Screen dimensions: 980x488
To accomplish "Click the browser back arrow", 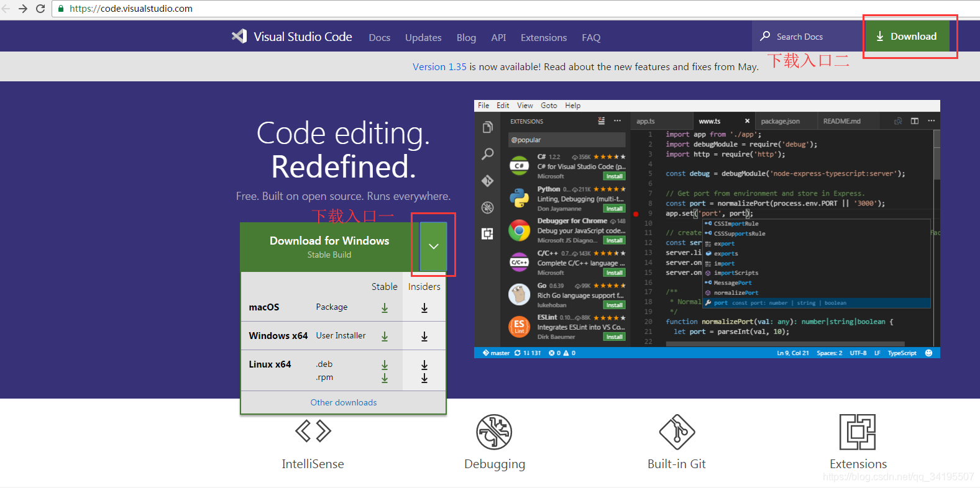I will coord(6,9).
